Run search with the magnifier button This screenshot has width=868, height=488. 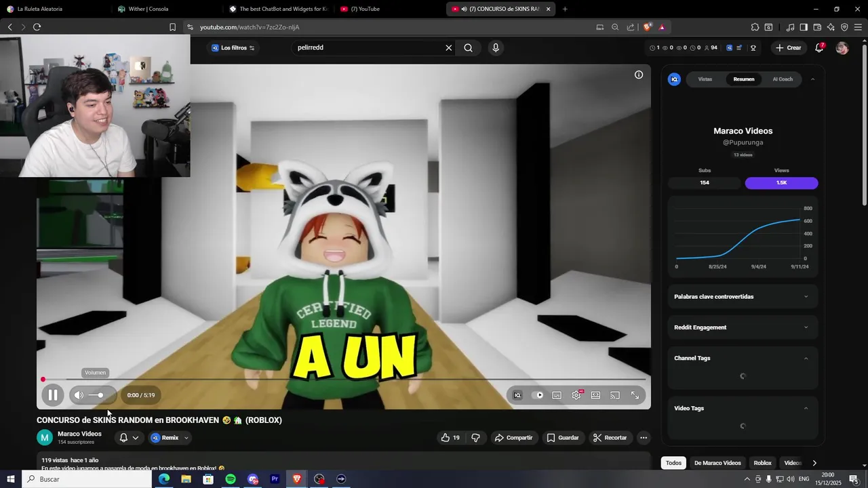(468, 47)
